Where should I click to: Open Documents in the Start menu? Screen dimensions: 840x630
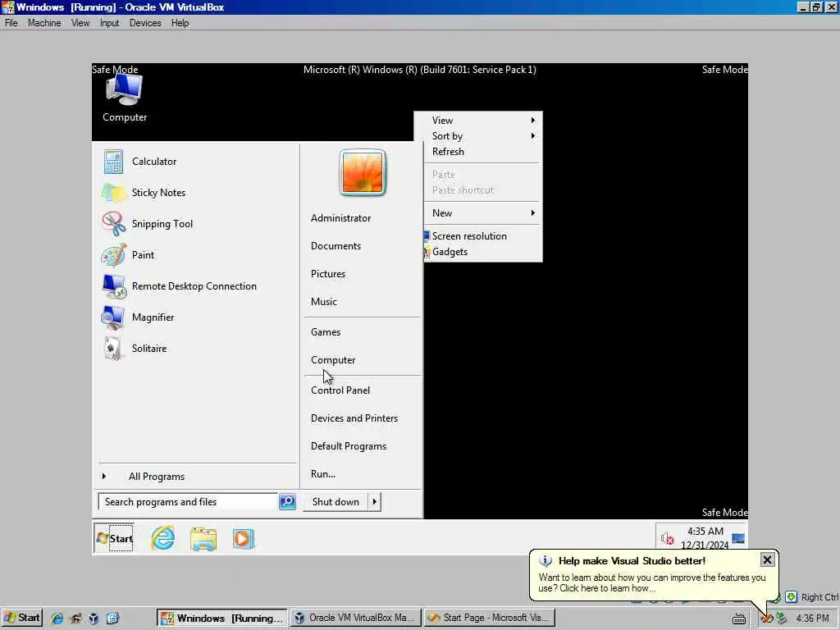(336, 246)
